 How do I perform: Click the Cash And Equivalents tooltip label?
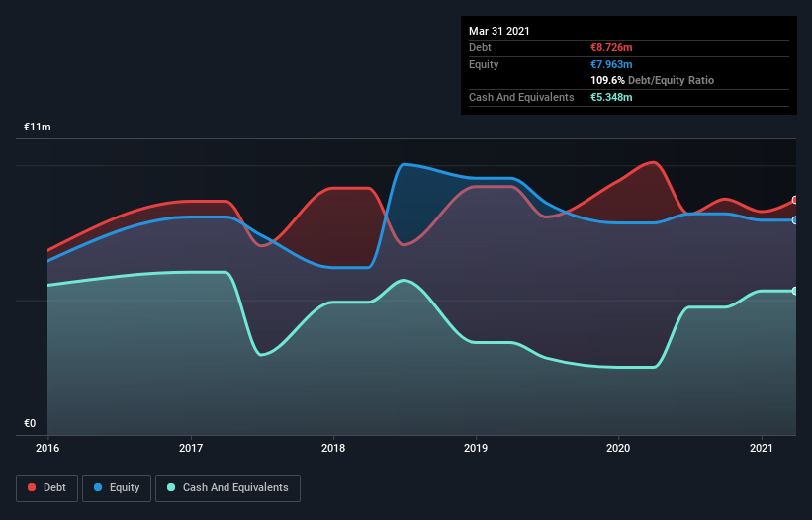[x=521, y=97]
